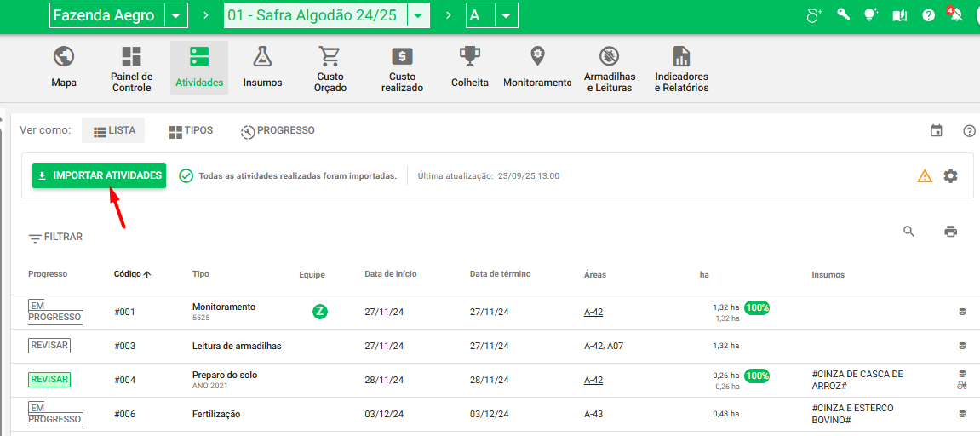The width and height of the screenshot is (980, 436).
Task: Open the muted notifications bell
Action: [955, 15]
